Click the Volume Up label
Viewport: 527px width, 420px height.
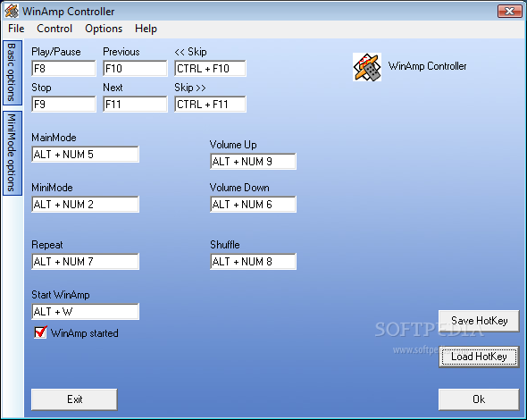233,145
